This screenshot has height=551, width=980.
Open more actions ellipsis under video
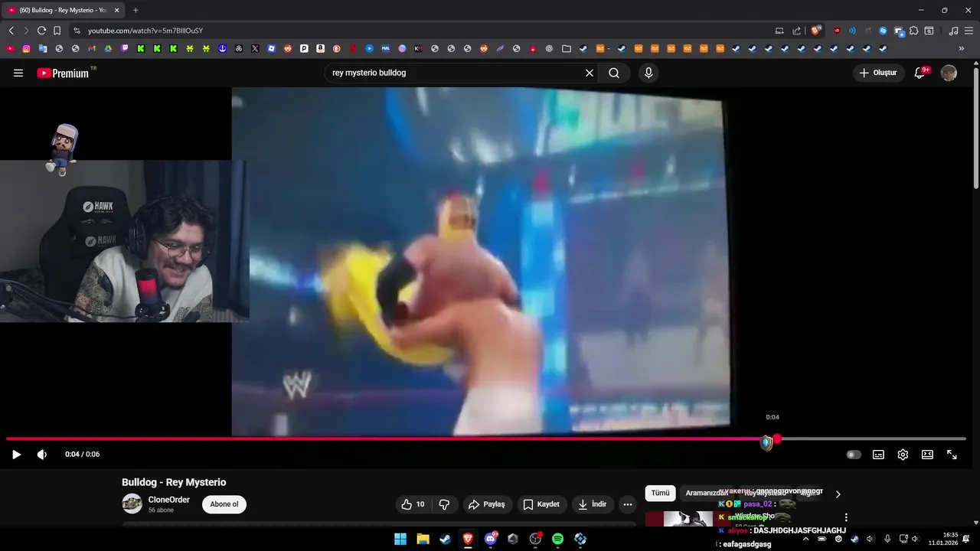pos(628,504)
